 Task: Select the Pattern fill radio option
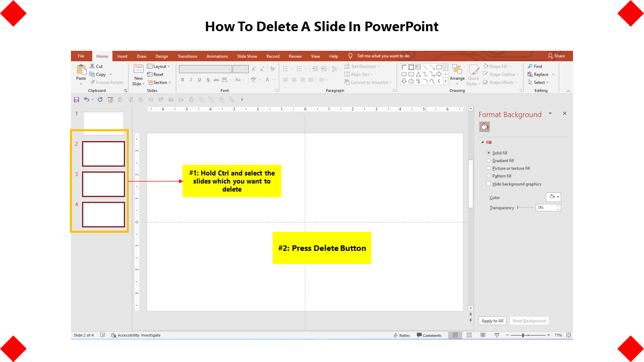489,176
